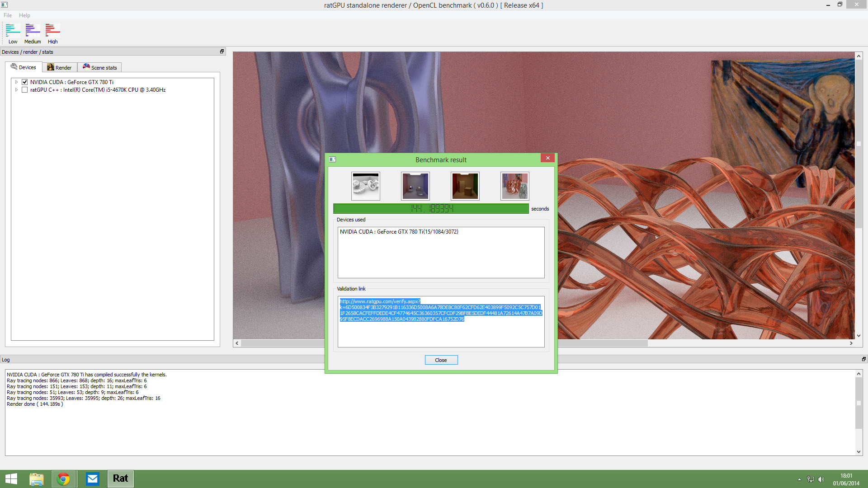This screenshot has height=488, width=868.
Task: Click the volume speaker icon in system tray
Action: coord(821,480)
